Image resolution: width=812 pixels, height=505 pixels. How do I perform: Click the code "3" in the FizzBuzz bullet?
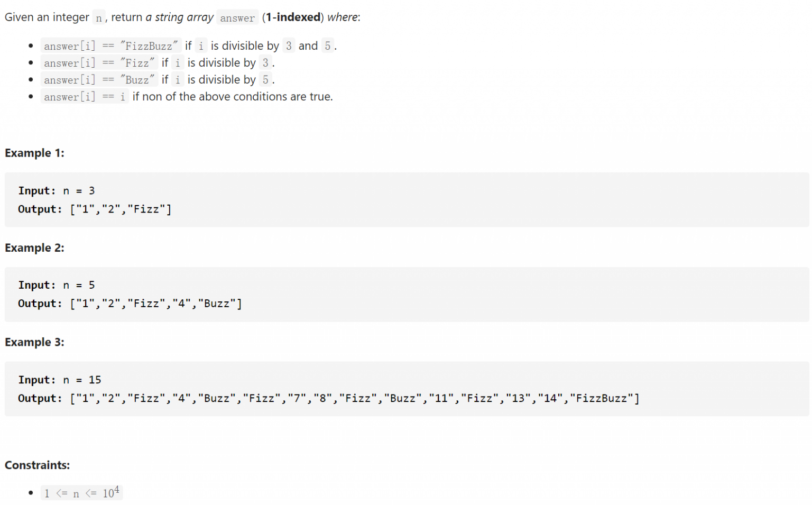(x=289, y=46)
